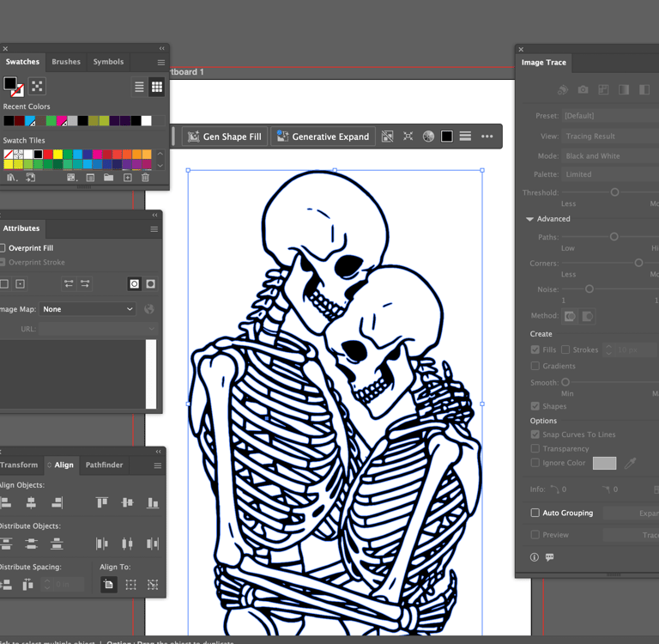Enable the Gradients checkbox
The width and height of the screenshot is (659, 644).
pyautogui.click(x=535, y=366)
